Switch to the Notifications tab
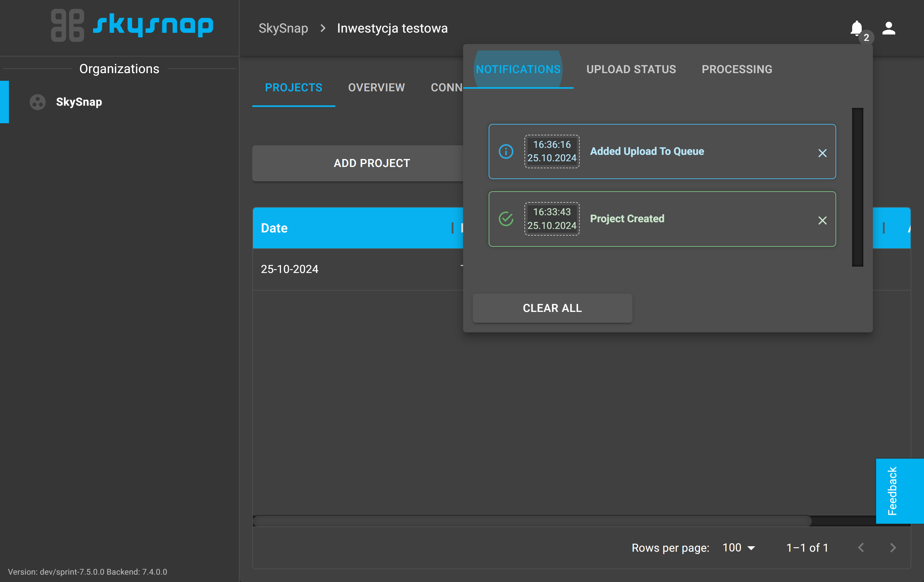 point(518,70)
